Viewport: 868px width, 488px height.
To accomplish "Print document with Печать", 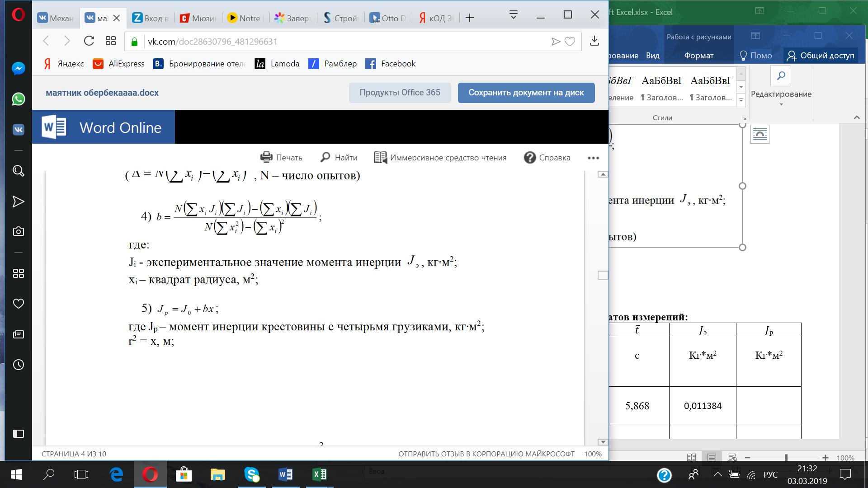I will (x=281, y=158).
